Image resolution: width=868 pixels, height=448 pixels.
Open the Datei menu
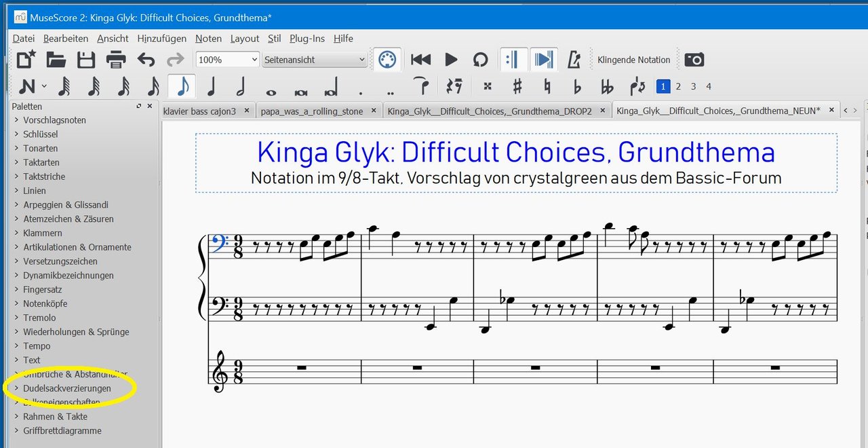pyautogui.click(x=24, y=39)
